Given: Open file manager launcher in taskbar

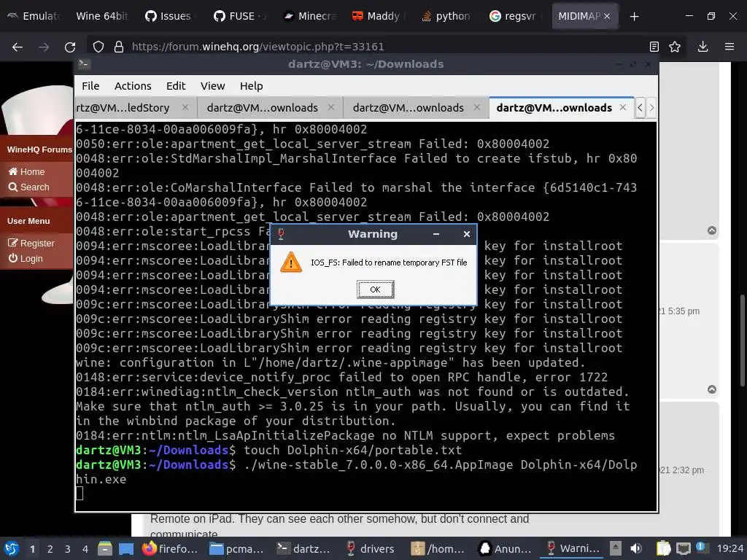Looking at the screenshot, I should 105,548.
